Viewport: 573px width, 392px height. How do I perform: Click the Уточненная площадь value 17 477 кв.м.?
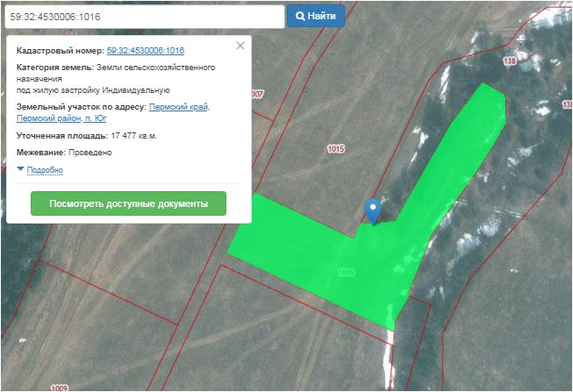(x=133, y=136)
